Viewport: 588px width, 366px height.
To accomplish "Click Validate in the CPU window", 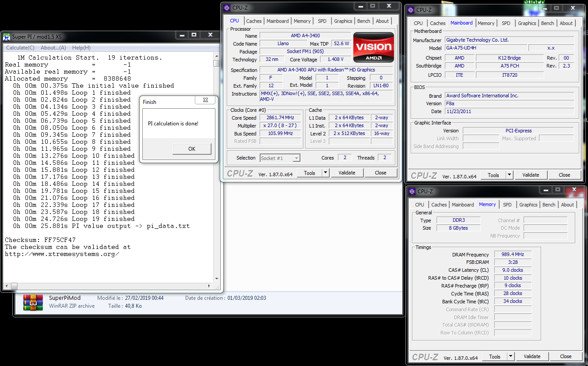I will click(x=347, y=173).
